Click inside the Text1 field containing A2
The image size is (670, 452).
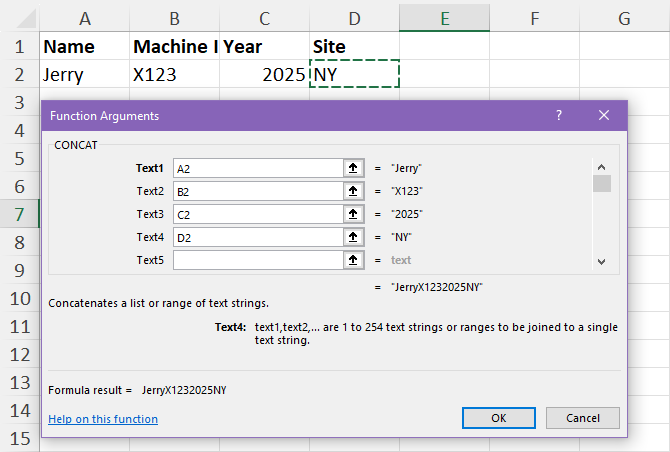[258, 168]
